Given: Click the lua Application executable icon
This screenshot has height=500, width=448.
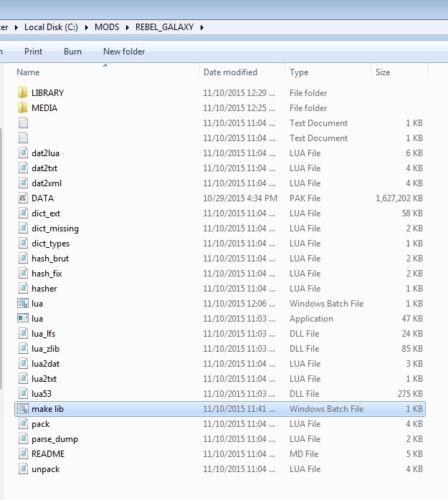Looking at the screenshot, I should [x=22, y=319].
